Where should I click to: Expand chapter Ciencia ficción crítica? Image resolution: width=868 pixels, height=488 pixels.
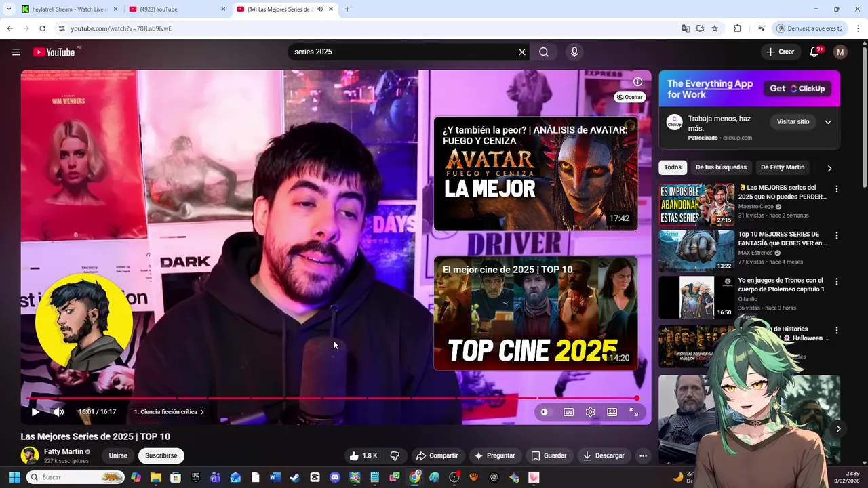tap(169, 412)
